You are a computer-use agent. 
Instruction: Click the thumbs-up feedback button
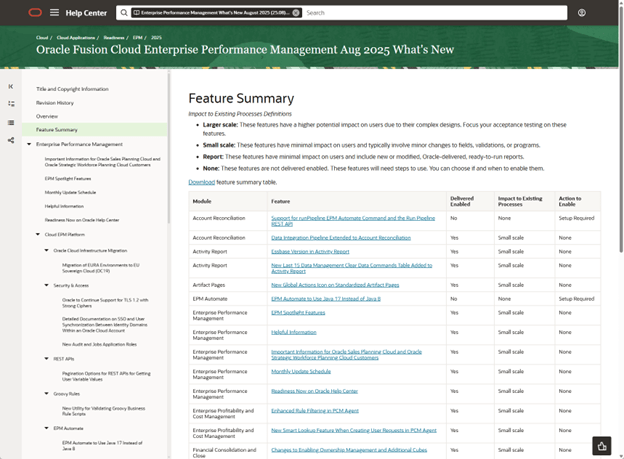tap(601, 445)
